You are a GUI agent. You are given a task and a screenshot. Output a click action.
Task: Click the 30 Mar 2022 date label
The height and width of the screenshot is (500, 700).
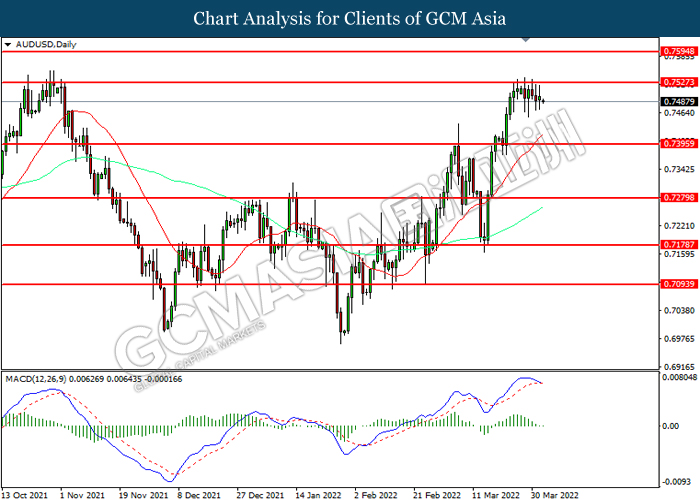click(x=554, y=495)
